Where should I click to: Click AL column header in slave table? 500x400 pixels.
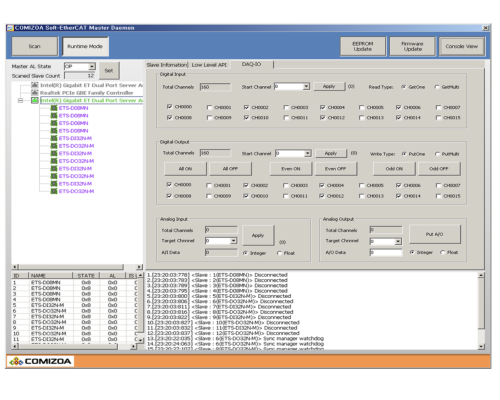(x=112, y=276)
